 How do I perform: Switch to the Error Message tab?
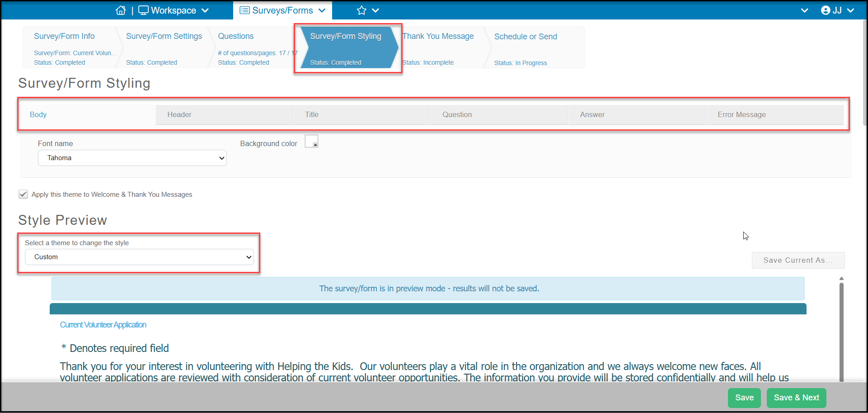pos(774,115)
